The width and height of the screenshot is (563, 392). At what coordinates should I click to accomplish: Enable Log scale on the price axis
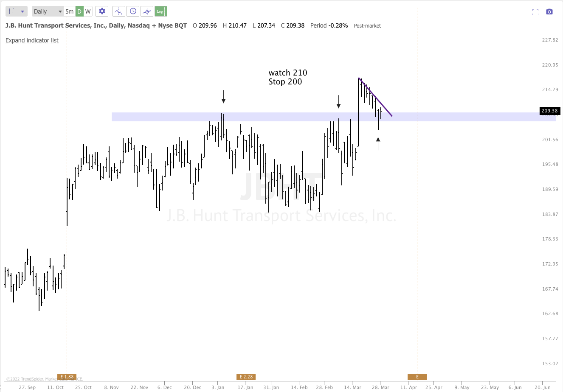click(160, 11)
